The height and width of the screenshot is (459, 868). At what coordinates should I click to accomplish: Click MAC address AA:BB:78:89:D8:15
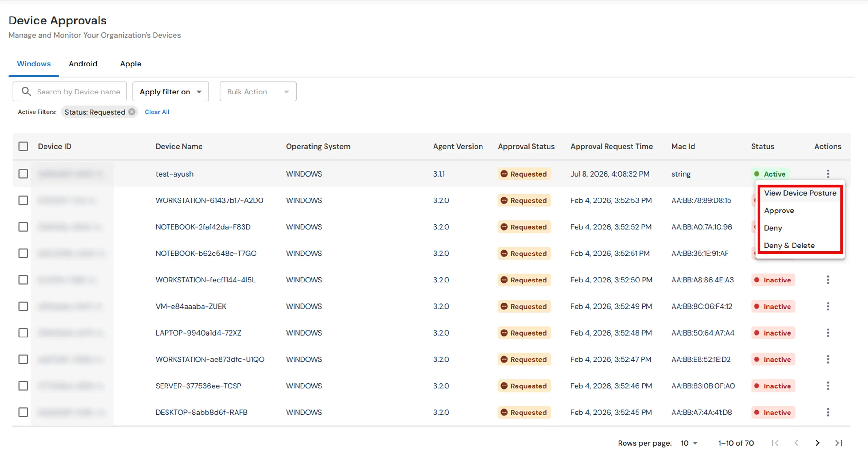[x=701, y=200]
